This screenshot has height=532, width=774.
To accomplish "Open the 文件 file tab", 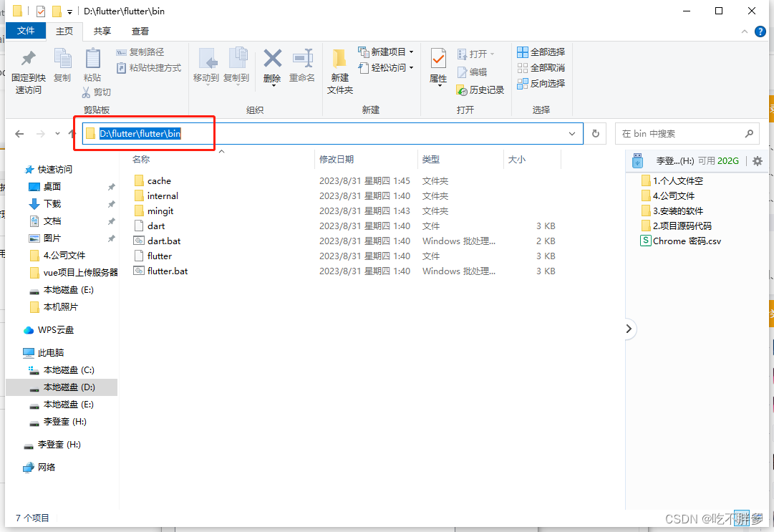I will pos(26,31).
